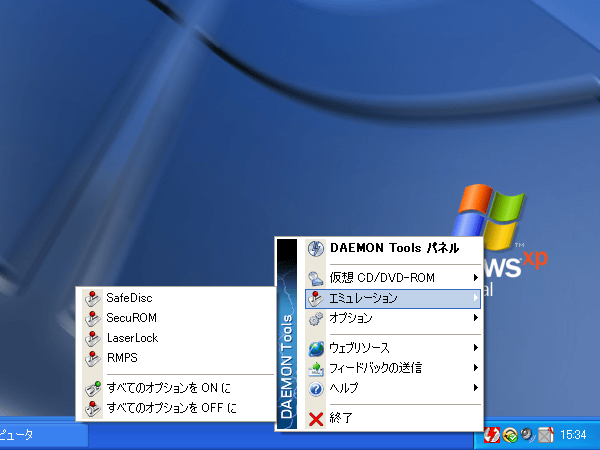
Task: Click the SecuROM joystick icon
Action: (92, 319)
